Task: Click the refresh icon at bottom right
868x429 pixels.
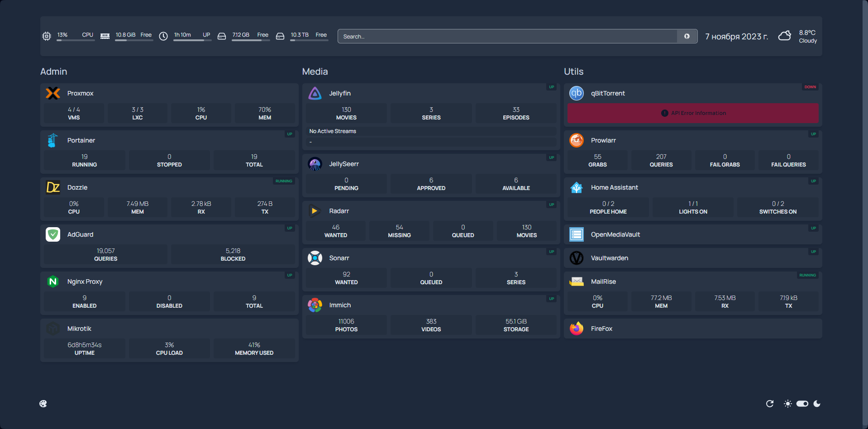Action: click(770, 404)
